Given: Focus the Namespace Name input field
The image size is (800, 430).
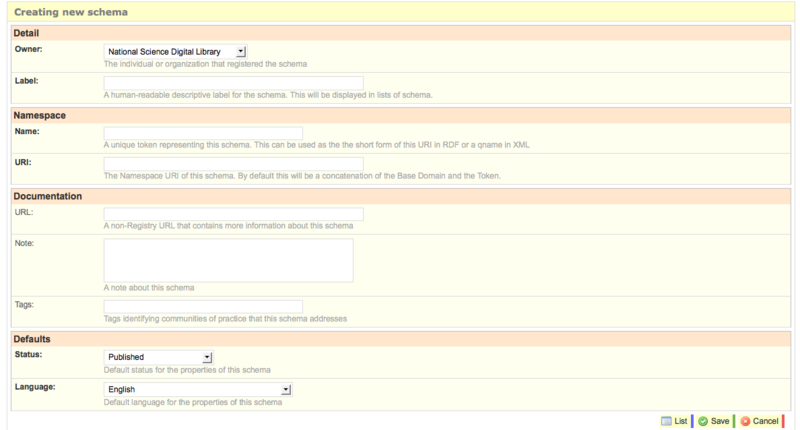Looking at the screenshot, I should 203,133.
